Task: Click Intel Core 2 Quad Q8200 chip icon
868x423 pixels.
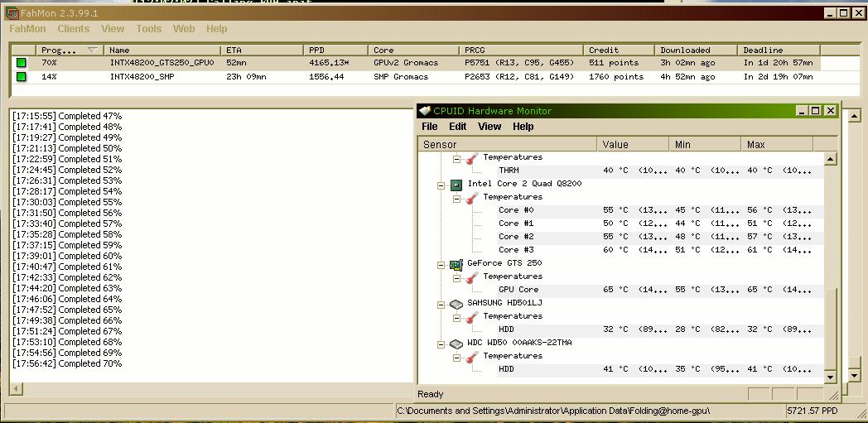Action: [456, 184]
